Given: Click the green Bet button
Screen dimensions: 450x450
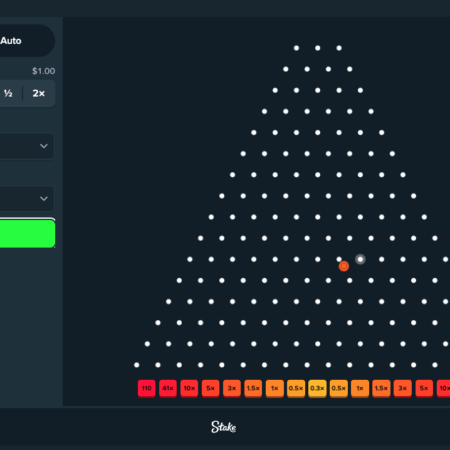Looking at the screenshot, I should tap(27, 233).
